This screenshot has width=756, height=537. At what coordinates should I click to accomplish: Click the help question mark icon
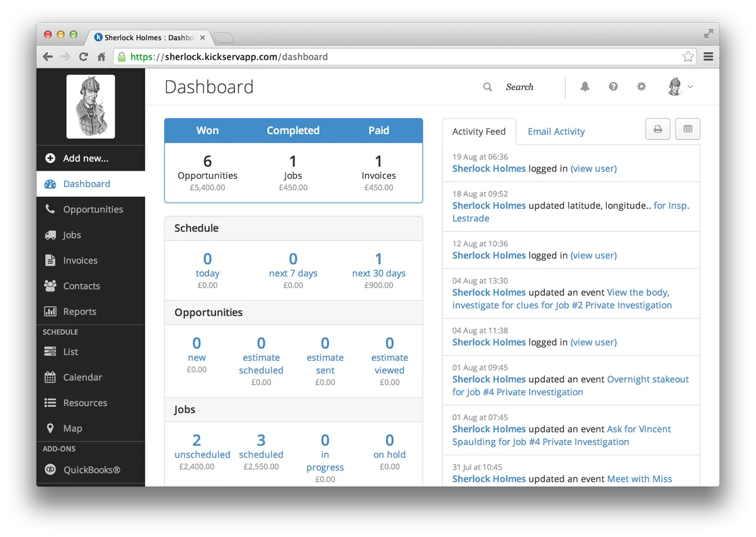pos(613,87)
